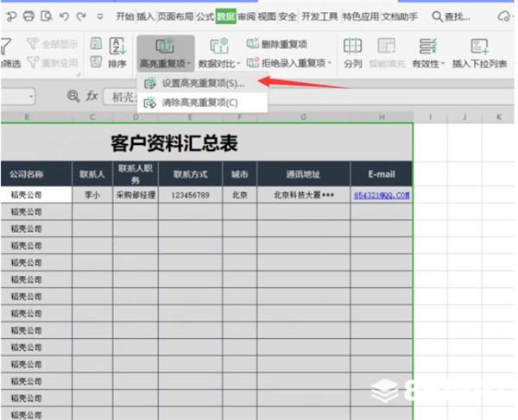Select column G header
The image size is (518, 420).
pyautogui.click(x=303, y=116)
